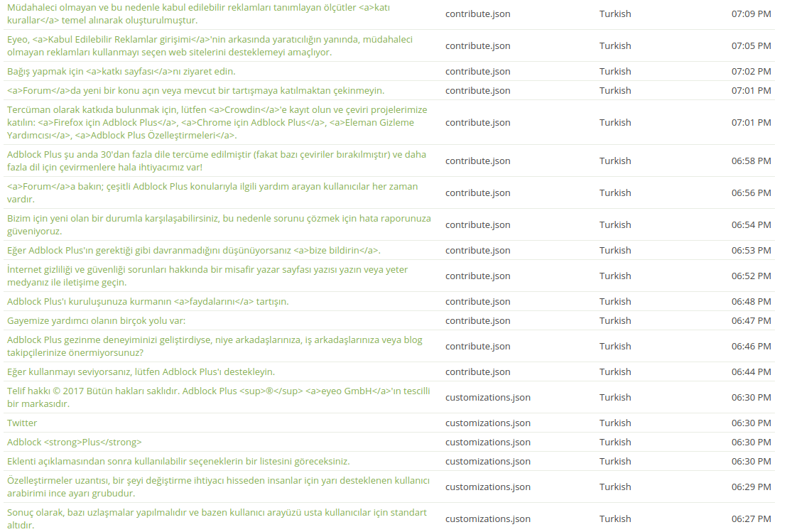Click contribute.json in the 06:46 PM row

(x=478, y=346)
